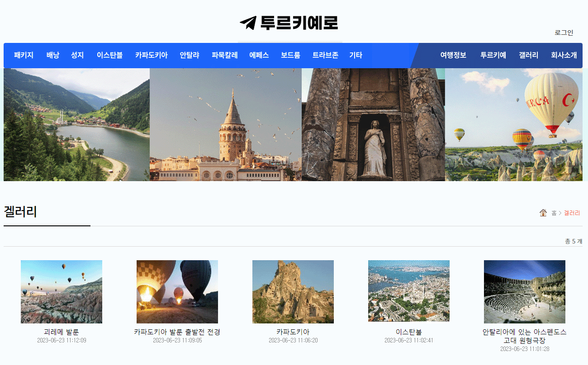This screenshot has height=365, width=588.
Task: Open the 괴레메 발룬 thumbnail
Action: [x=62, y=292]
